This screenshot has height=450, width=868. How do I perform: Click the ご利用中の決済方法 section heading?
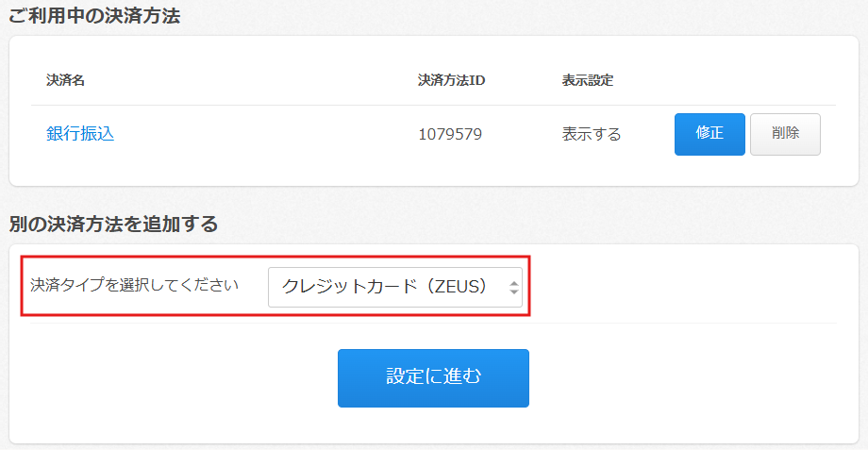click(x=94, y=16)
